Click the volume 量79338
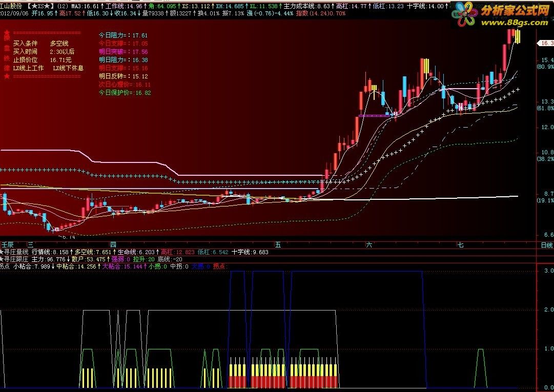 pos(153,13)
